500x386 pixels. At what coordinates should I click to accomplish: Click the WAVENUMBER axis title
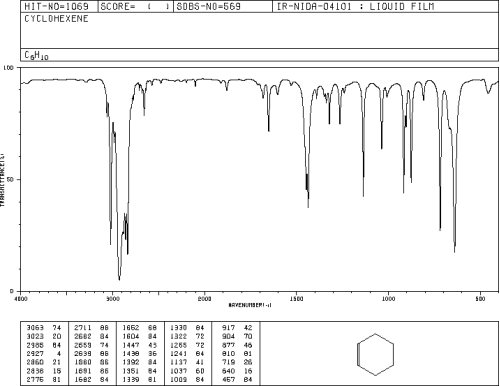coord(250,305)
